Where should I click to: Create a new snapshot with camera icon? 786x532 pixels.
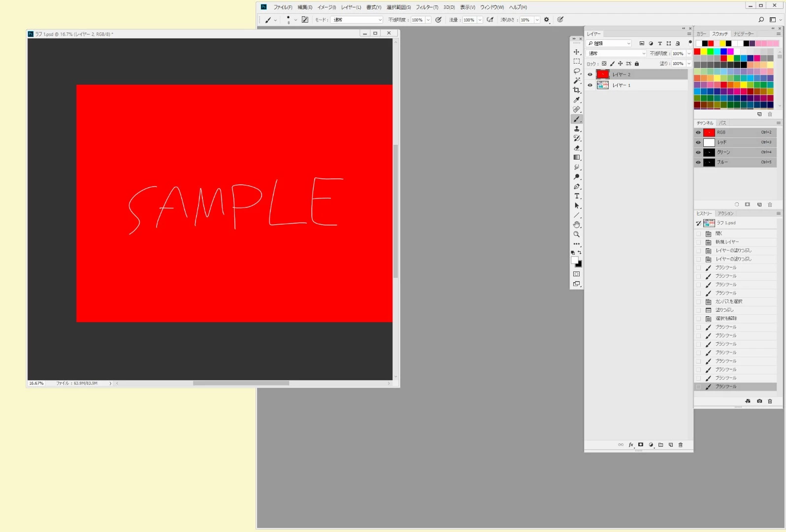[759, 401]
